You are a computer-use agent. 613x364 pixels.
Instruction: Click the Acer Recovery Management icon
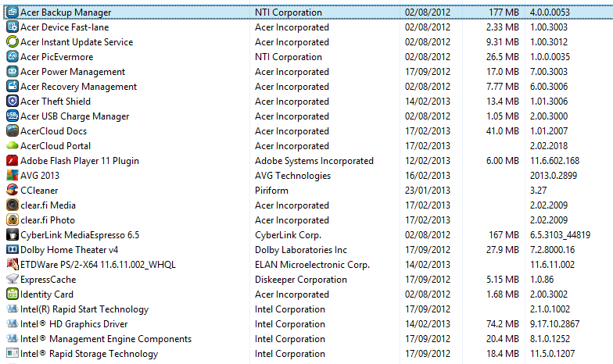(13, 86)
